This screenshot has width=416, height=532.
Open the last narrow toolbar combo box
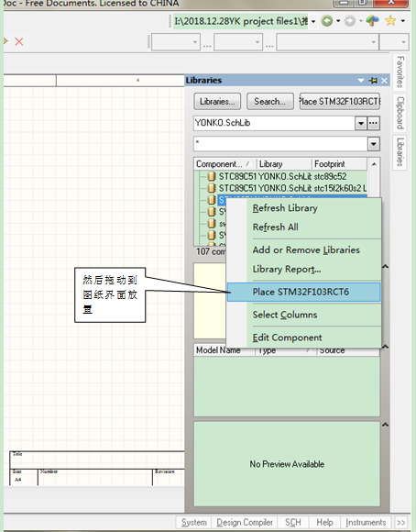(x=394, y=42)
